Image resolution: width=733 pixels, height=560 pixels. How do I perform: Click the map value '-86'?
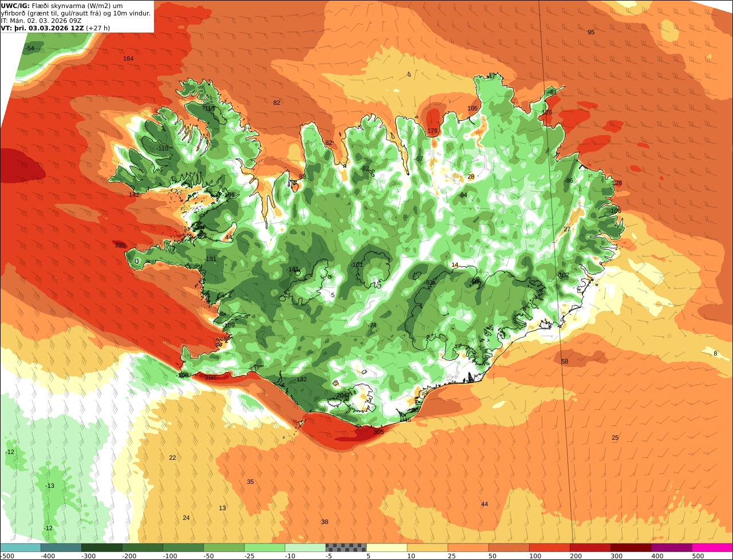(568, 181)
